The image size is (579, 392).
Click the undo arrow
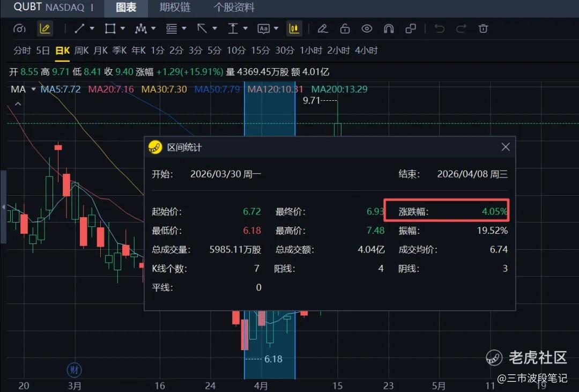tap(439, 28)
